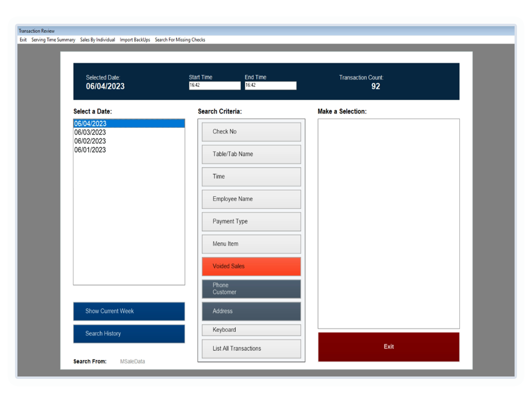Click Import BackUps in menu bar

135,40
